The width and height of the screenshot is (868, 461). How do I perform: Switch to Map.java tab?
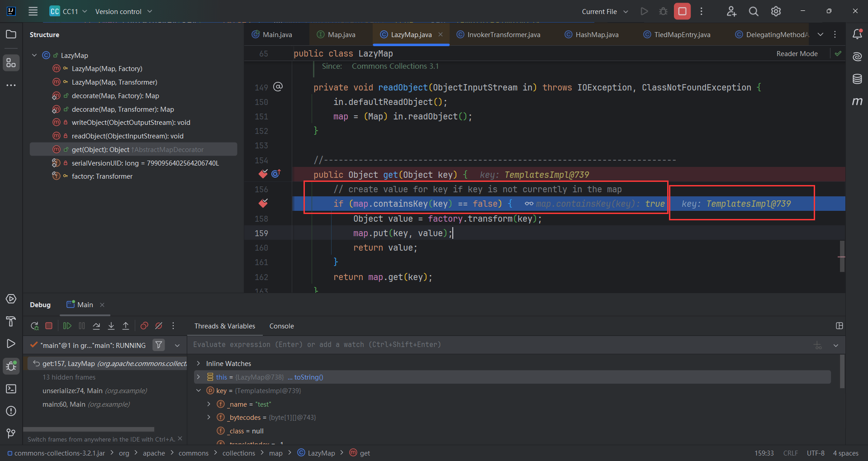336,34
